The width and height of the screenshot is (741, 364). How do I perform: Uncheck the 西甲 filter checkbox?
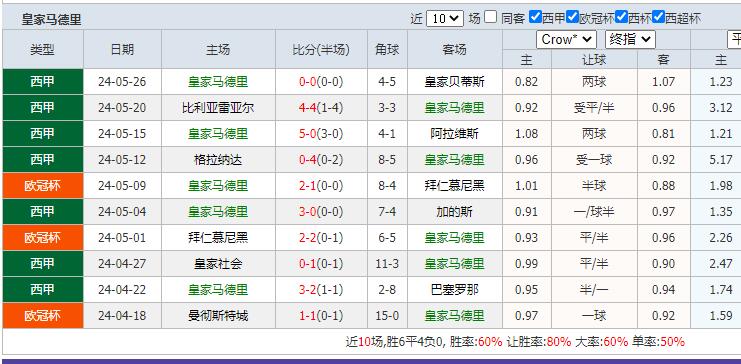click(x=535, y=17)
